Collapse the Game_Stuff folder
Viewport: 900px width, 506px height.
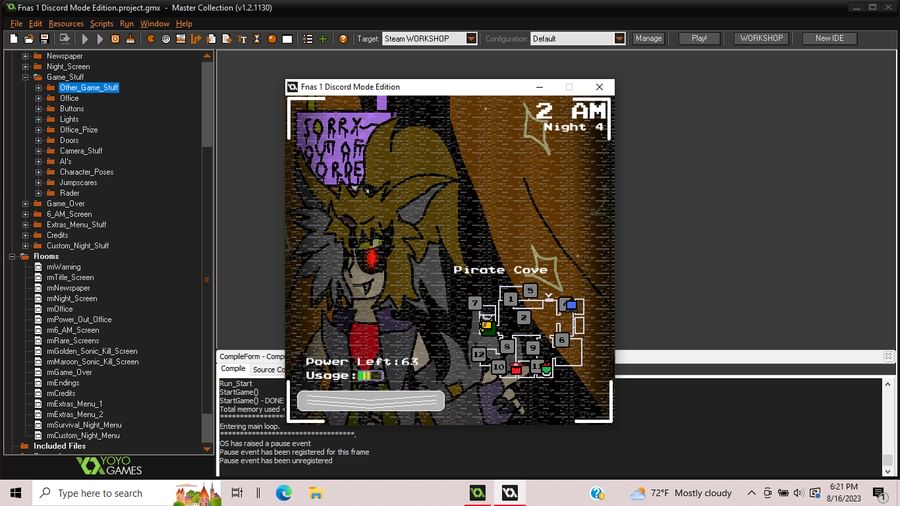(25, 77)
